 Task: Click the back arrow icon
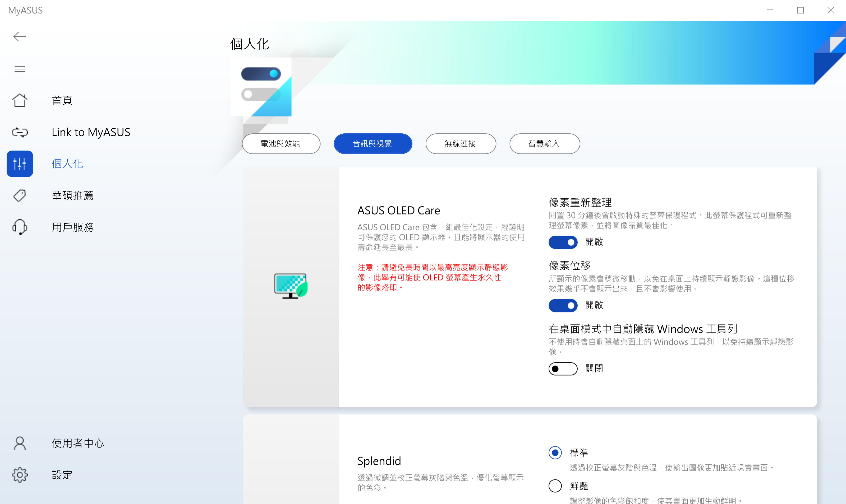click(19, 36)
